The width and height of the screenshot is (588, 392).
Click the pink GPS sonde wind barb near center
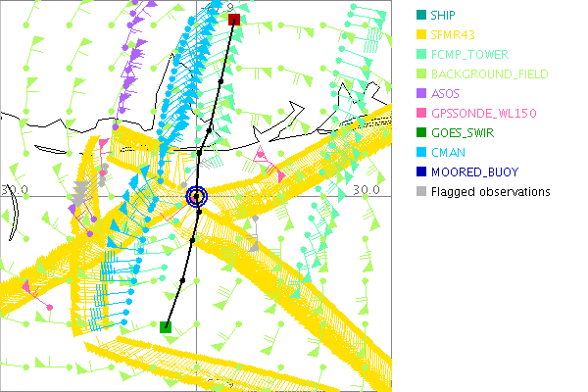click(x=261, y=155)
